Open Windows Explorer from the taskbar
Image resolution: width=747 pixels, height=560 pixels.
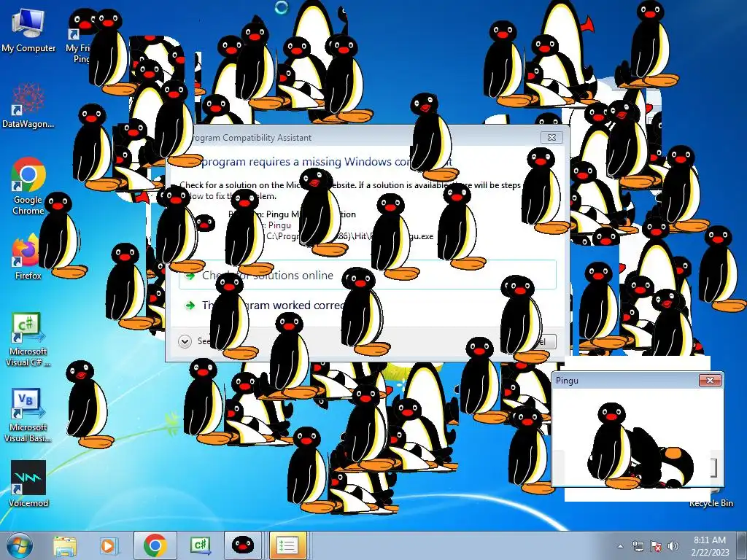pyautogui.click(x=65, y=545)
